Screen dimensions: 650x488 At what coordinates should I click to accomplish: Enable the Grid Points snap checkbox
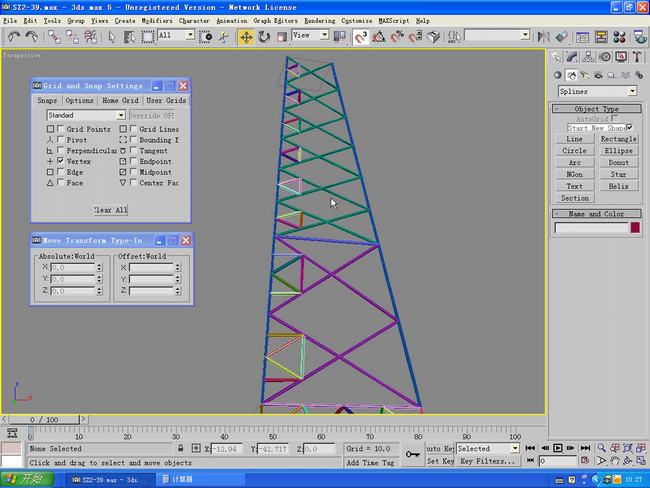(61, 129)
